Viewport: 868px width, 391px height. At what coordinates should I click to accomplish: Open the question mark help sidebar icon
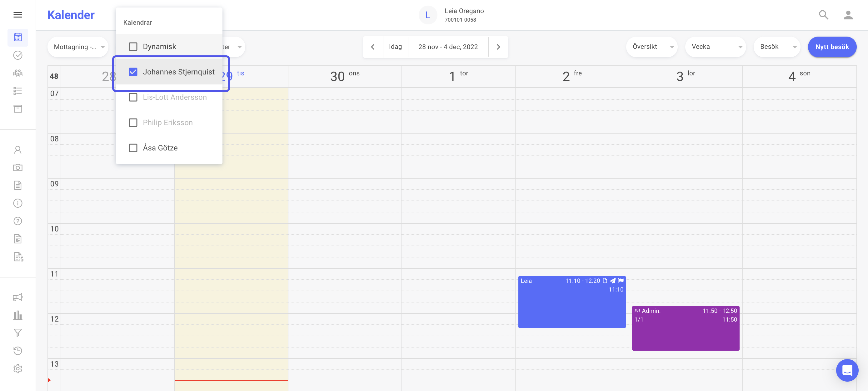[x=18, y=221]
